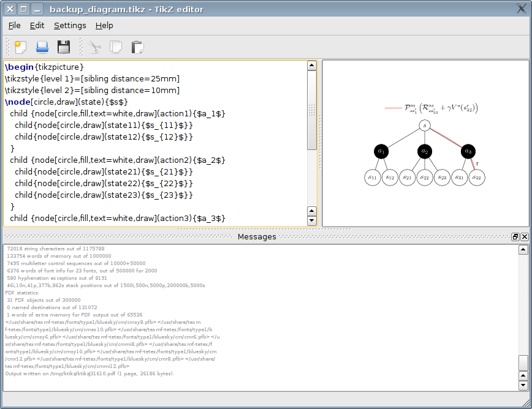Click the black a2 node in the preview diagram

pos(425,151)
